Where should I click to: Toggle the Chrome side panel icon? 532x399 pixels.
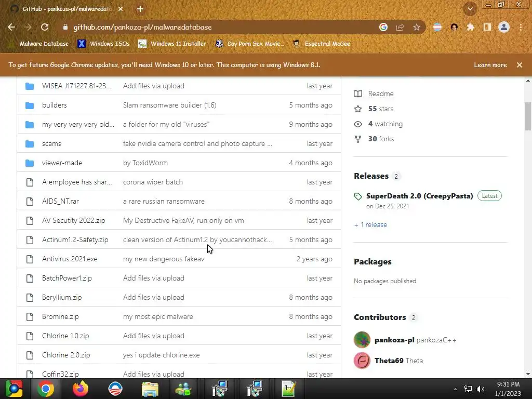(487, 27)
